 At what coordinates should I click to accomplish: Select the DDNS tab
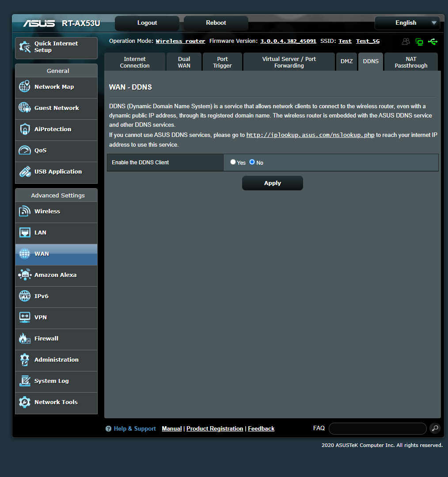click(371, 62)
